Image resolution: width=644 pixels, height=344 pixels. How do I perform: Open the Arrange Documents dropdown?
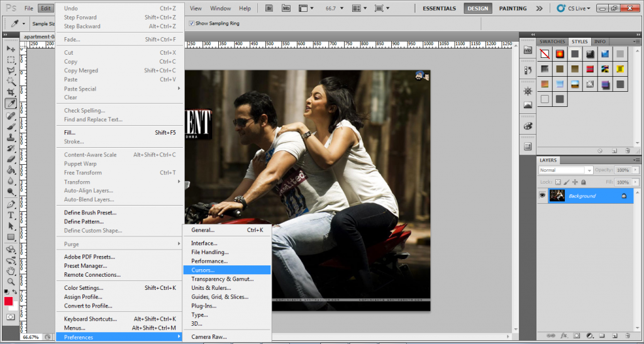coord(360,8)
